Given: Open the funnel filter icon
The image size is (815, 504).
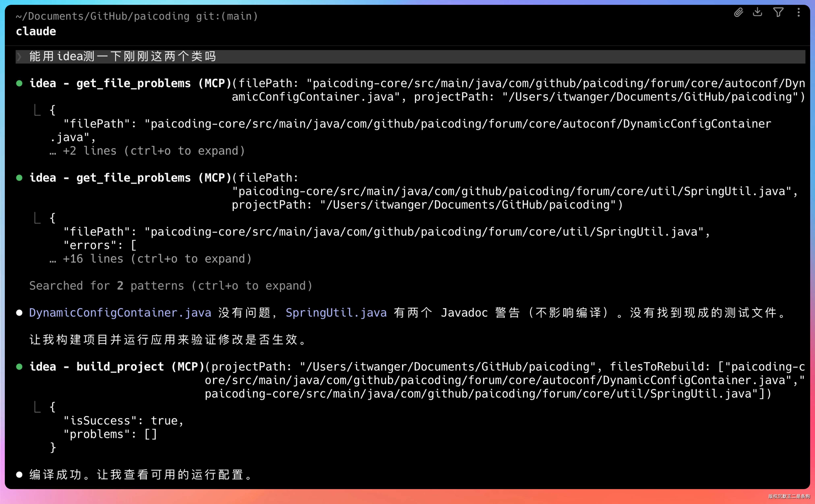Looking at the screenshot, I should point(778,12).
